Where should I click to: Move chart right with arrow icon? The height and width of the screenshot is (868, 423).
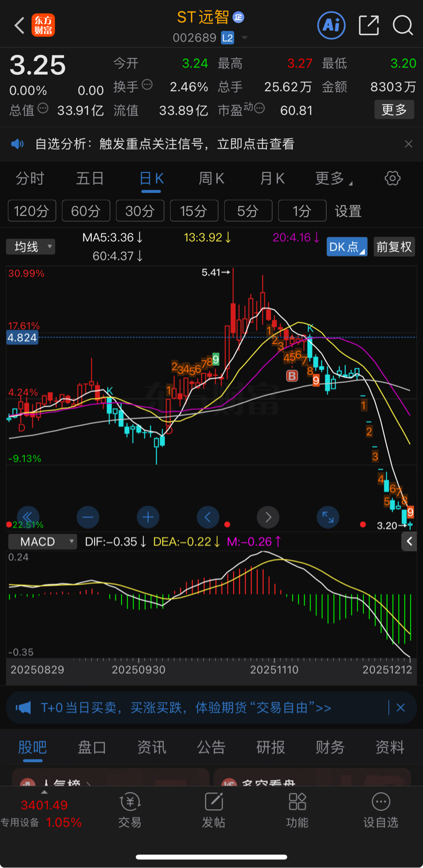tap(268, 517)
